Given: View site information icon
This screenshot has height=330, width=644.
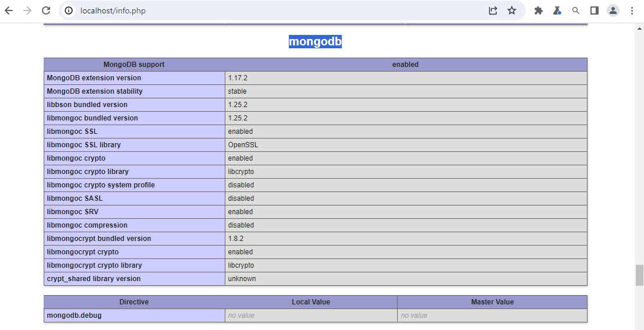Looking at the screenshot, I should pyautogui.click(x=69, y=10).
